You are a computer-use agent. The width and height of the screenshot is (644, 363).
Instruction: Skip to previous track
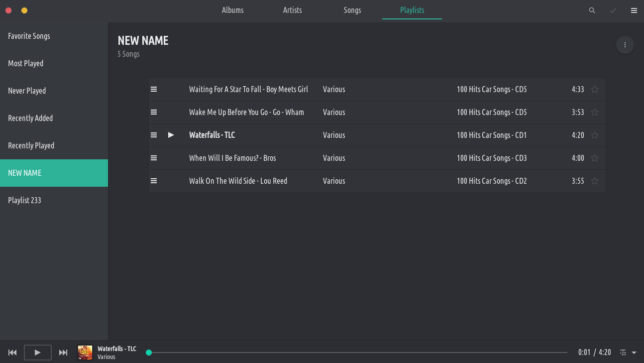tap(12, 353)
